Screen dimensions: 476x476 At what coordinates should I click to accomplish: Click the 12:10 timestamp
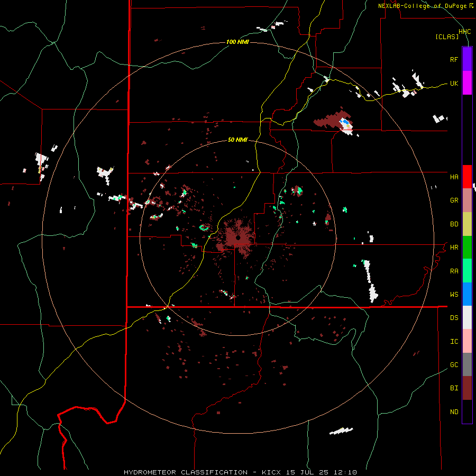point(345,472)
